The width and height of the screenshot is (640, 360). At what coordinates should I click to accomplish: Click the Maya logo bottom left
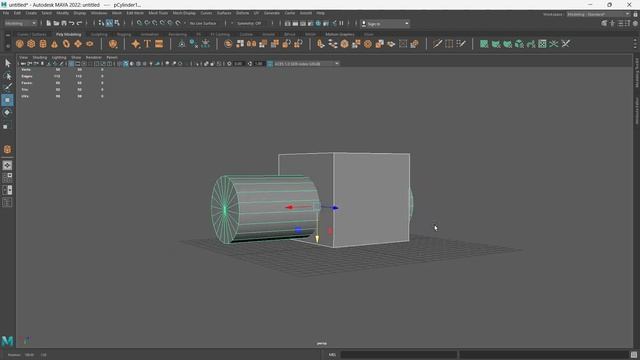(7, 341)
